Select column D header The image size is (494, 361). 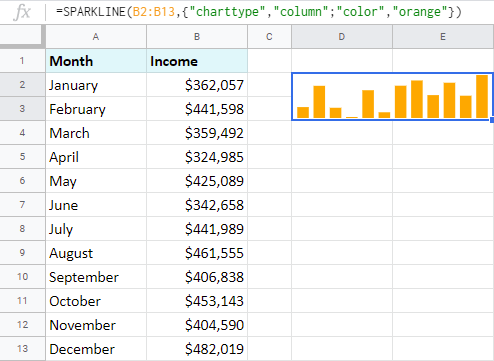click(342, 37)
